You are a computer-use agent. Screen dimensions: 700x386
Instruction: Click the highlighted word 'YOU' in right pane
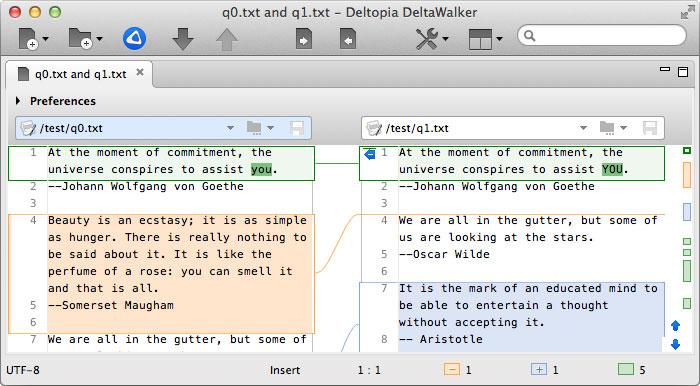point(612,170)
